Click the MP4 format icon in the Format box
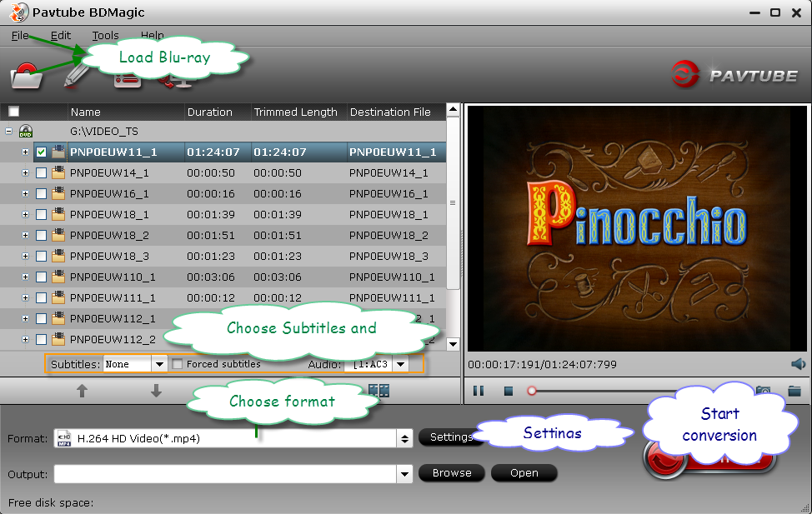 coord(64,438)
